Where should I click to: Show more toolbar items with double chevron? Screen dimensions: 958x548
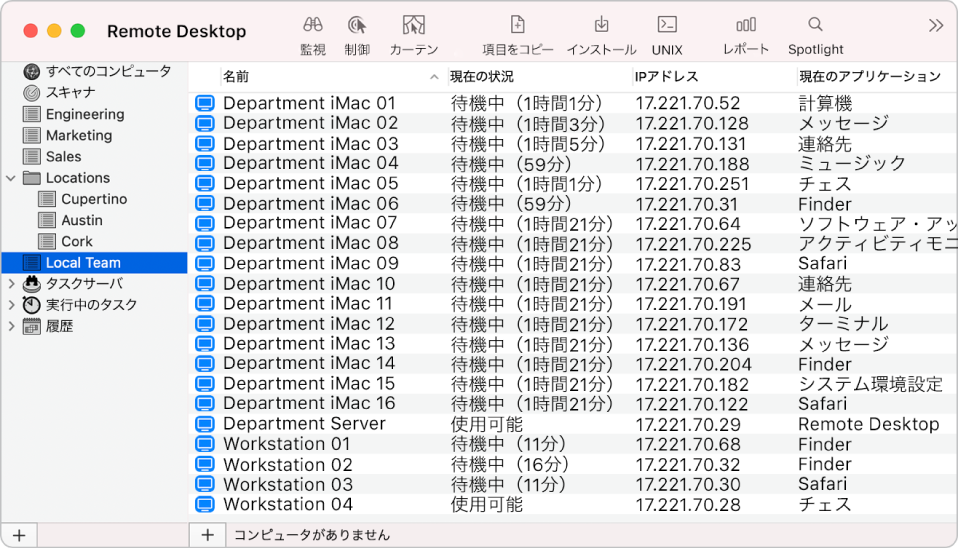pos(936,26)
